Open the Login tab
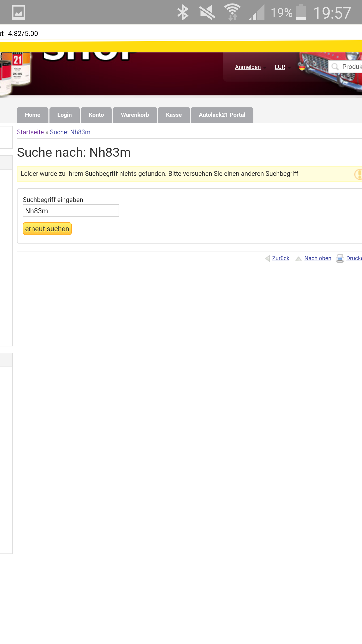362x644 pixels. click(x=65, y=115)
